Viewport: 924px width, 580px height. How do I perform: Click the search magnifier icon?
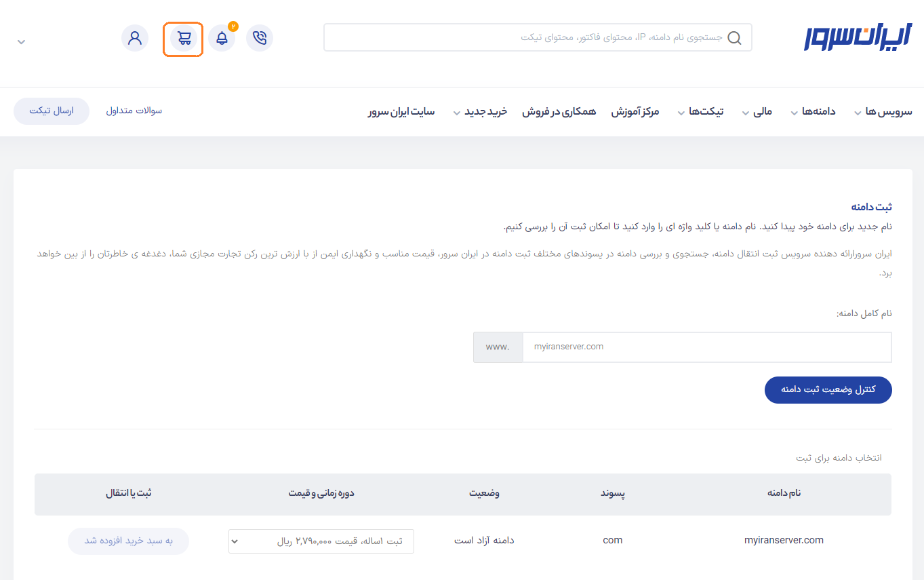coord(734,38)
